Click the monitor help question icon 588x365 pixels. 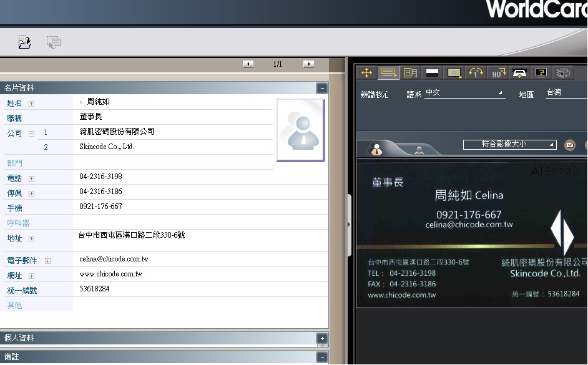pyautogui.click(x=541, y=73)
